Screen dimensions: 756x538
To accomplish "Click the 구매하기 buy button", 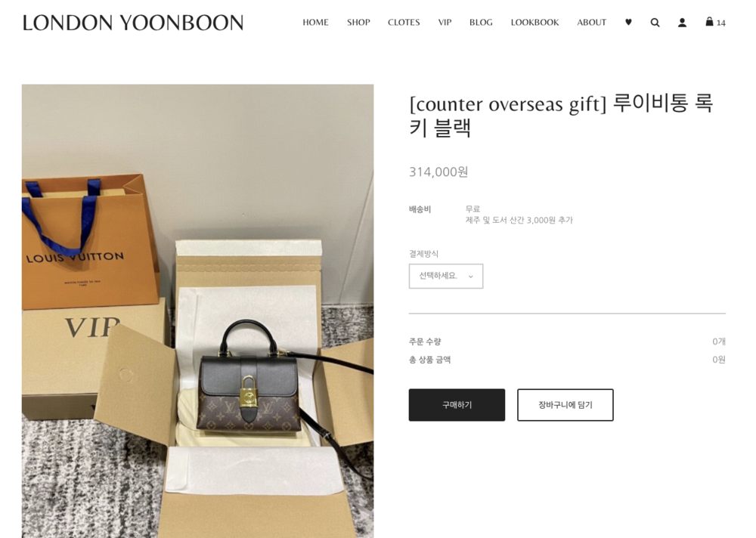I will pos(457,405).
